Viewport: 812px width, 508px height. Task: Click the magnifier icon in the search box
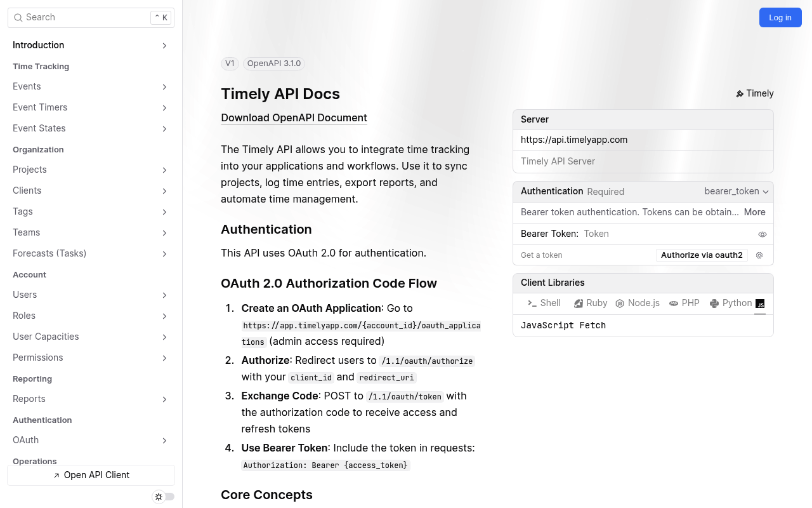tap(18, 18)
